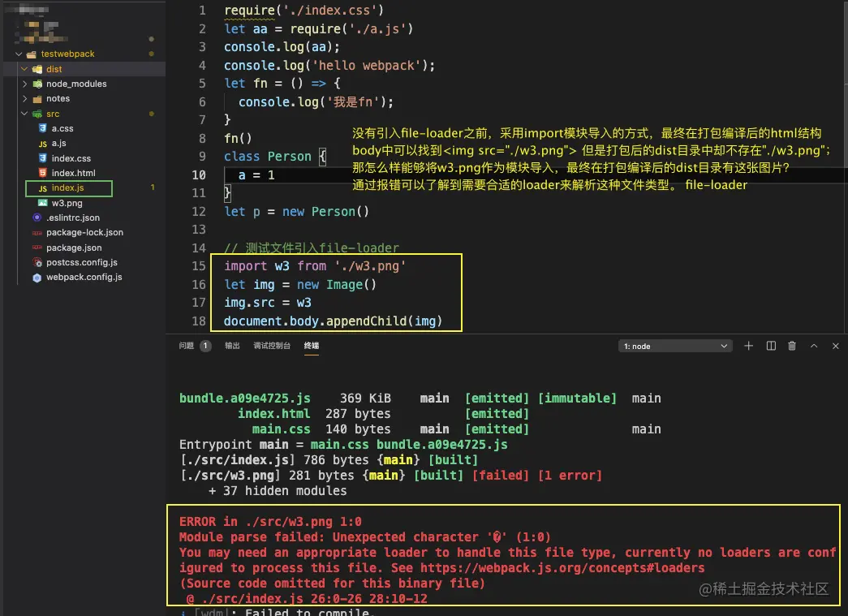Image resolution: width=848 pixels, height=616 pixels.
Task: Click 'document.body.appendChild(img)' code line
Action: pos(334,321)
